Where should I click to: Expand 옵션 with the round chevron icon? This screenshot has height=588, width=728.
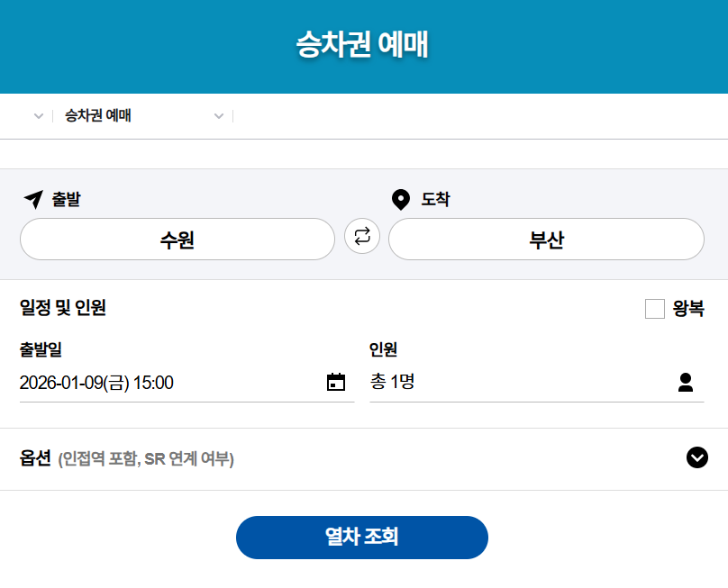[x=697, y=458]
